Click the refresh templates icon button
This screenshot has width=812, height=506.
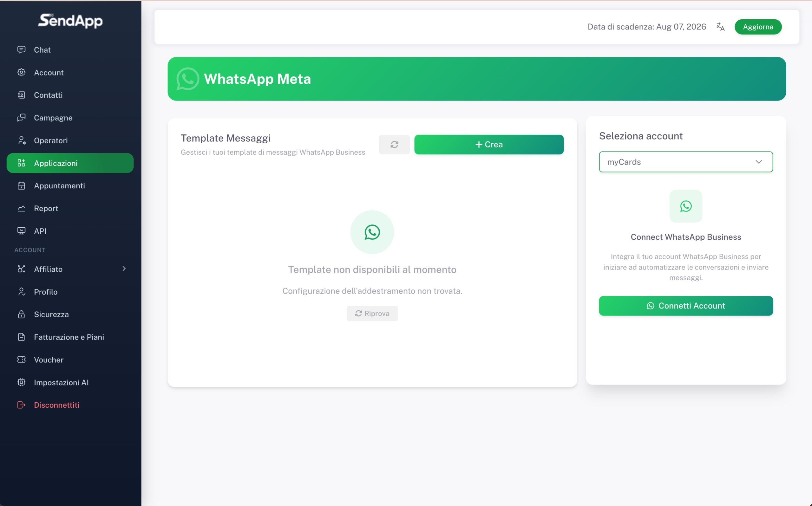[394, 145]
